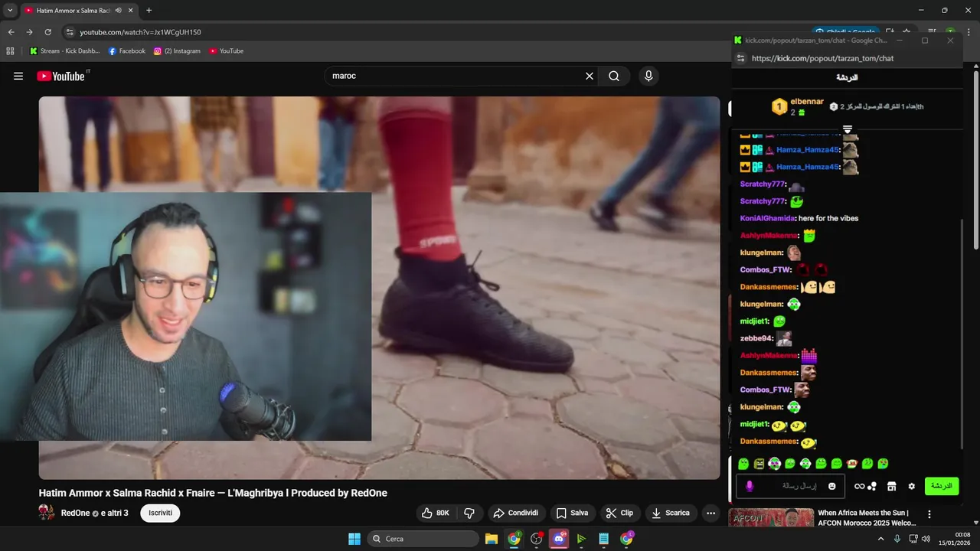The width and height of the screenshot is (980, 551).
Task: View site info in Kick chat popout
Action: [x=740, y=58]
